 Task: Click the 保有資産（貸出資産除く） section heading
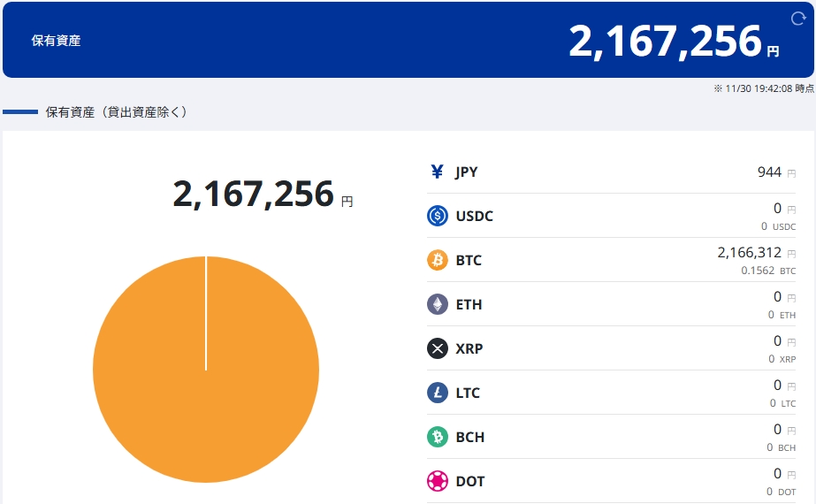coord(116,112)
